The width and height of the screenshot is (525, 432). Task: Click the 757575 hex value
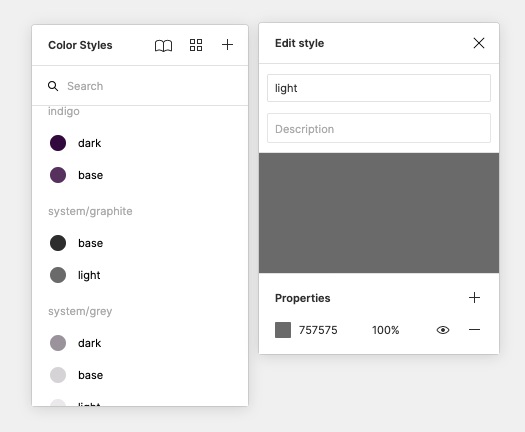coord(318,330)
